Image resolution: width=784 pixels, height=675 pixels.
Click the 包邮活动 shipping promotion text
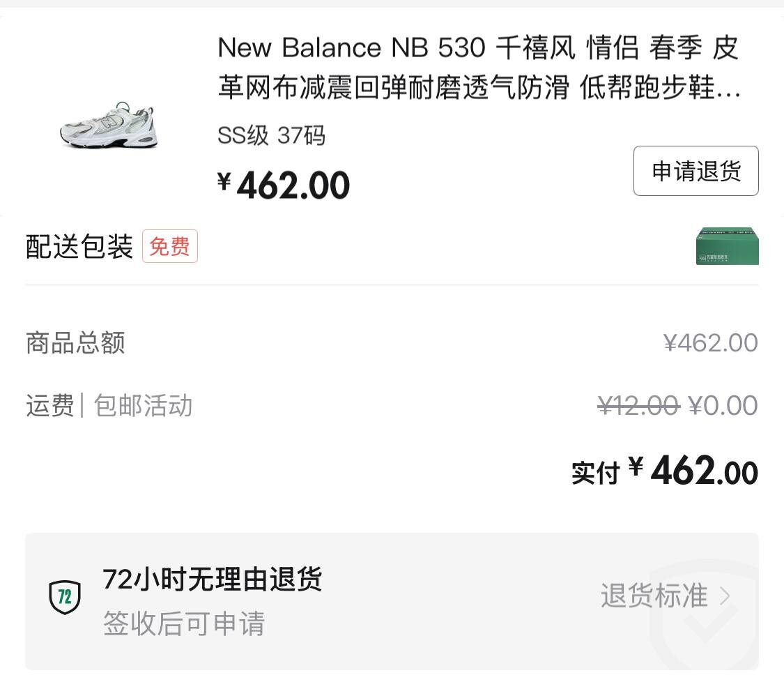[143, 406]
